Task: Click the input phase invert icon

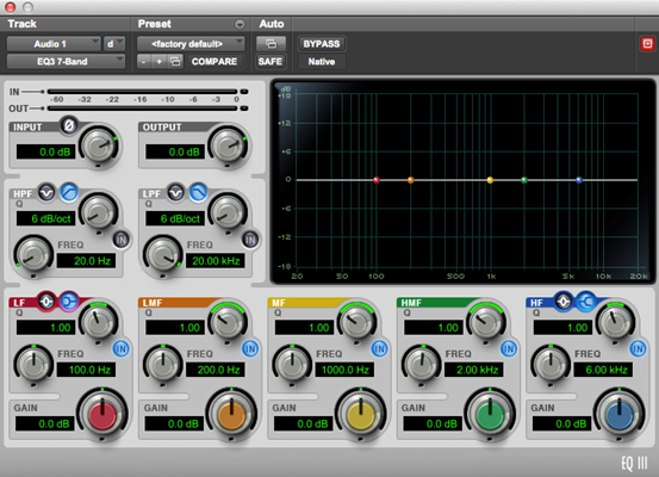Action: coord(68,126)
